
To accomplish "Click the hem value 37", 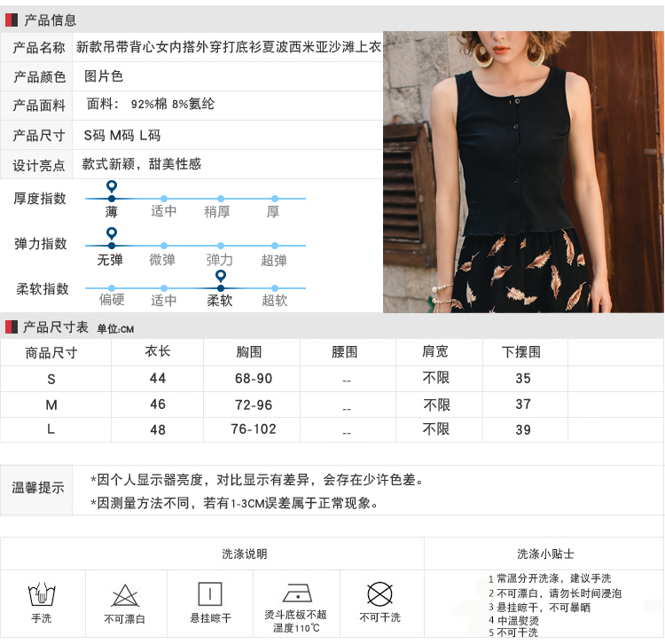I will [523, 404].
